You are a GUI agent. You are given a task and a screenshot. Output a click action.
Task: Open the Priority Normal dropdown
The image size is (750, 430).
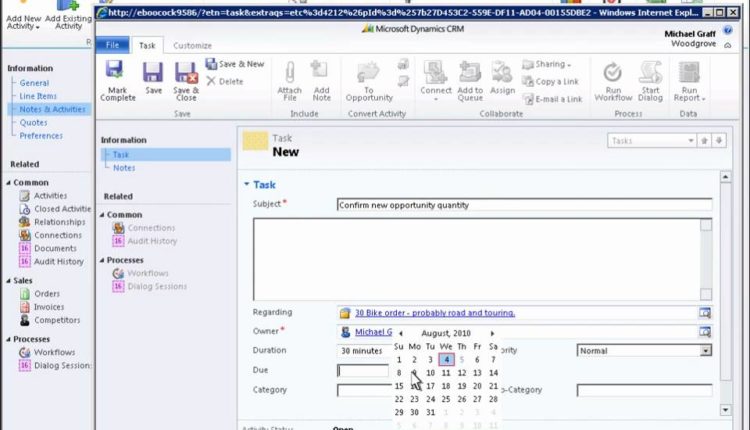pyautogui.click(x=705, y=351)
